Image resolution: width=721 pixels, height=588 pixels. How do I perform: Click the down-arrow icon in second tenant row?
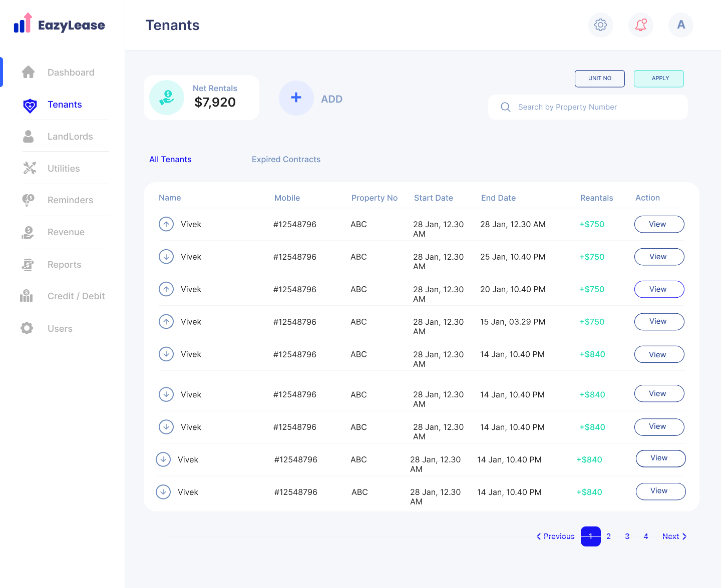(x=166, y=257)
